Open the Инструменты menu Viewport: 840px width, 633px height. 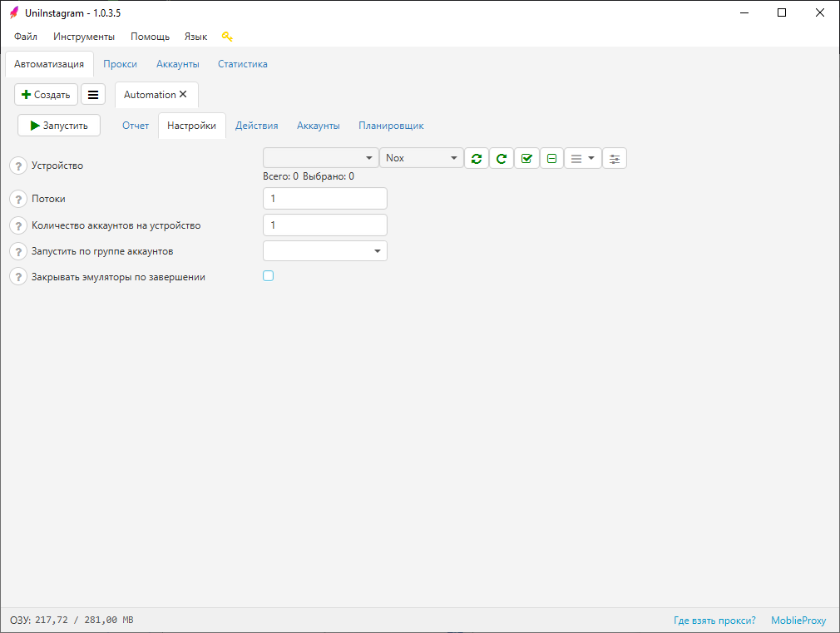pyautogui.click(x=84, y=37)
